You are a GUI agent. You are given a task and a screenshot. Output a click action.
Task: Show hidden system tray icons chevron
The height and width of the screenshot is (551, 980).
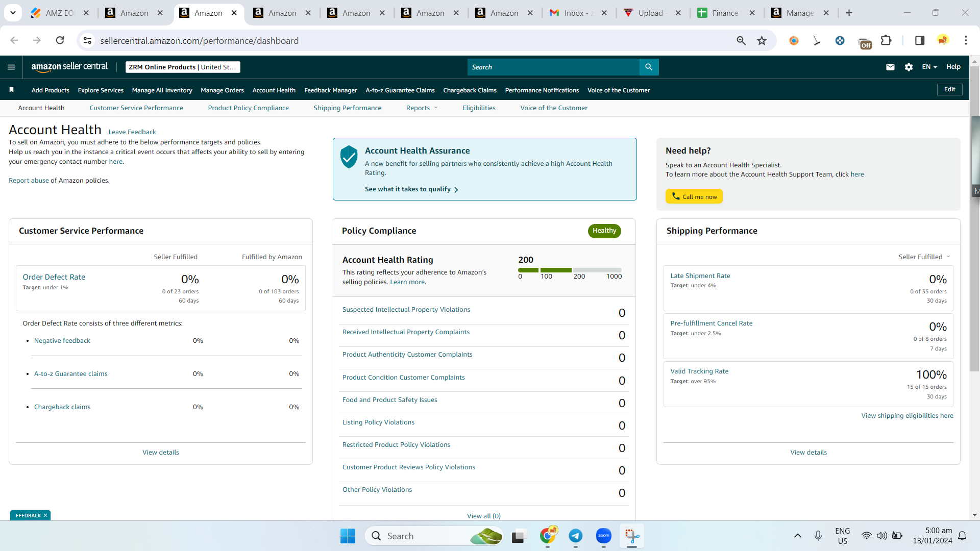[798, 536]
